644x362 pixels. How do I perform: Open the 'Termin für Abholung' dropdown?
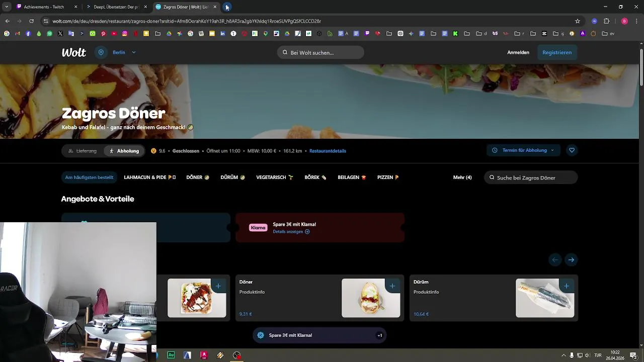click(523, 150)
